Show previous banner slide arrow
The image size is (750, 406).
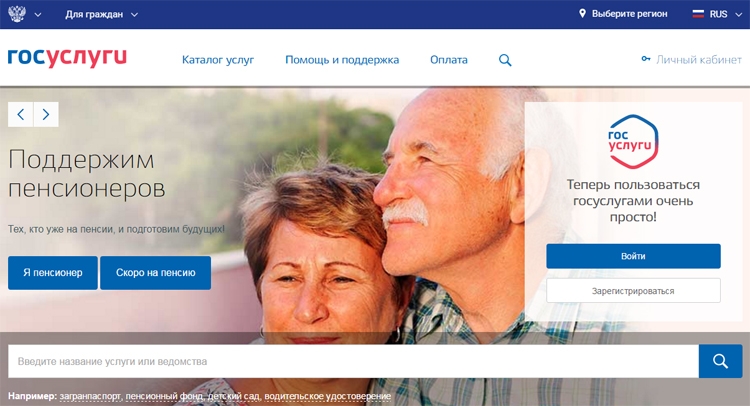tap(21, 114)
